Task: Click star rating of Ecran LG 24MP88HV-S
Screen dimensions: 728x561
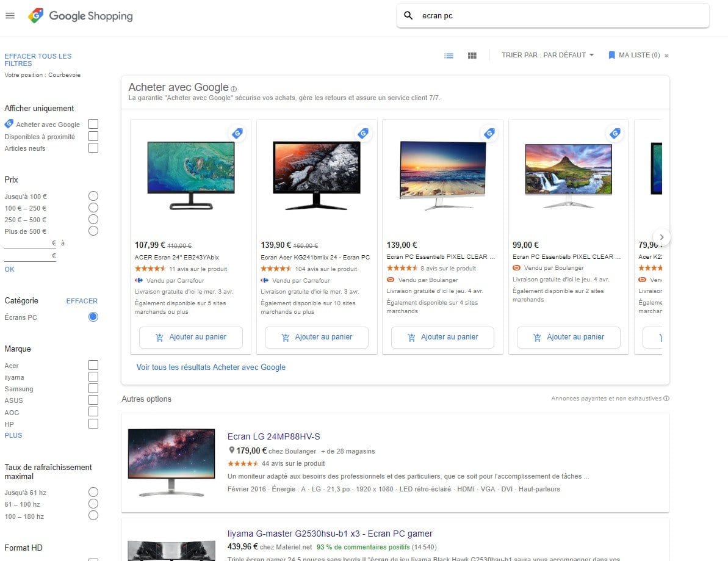Action: (x=243, y=463)
